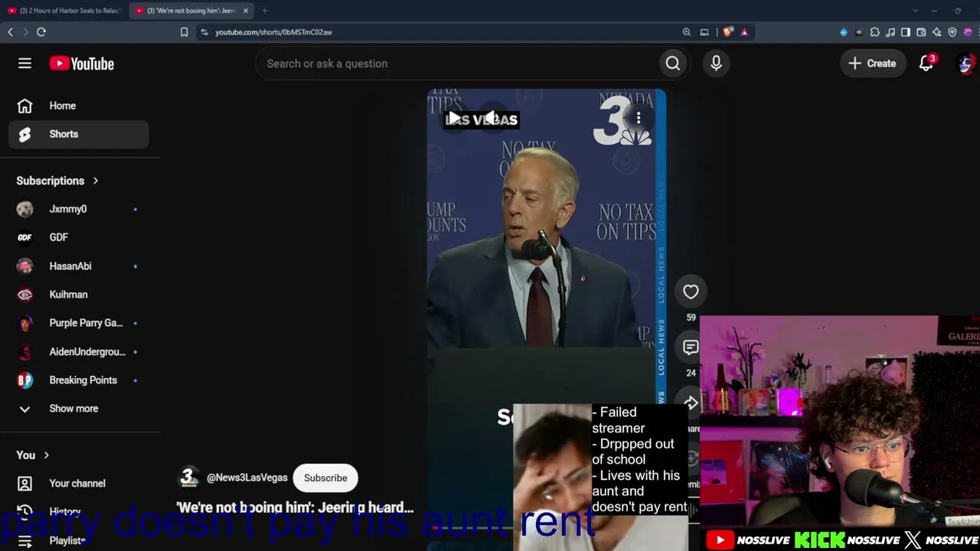The image size is (980, 551).
Task: Expand the Subscriptions section
Action: coord(58,181)
